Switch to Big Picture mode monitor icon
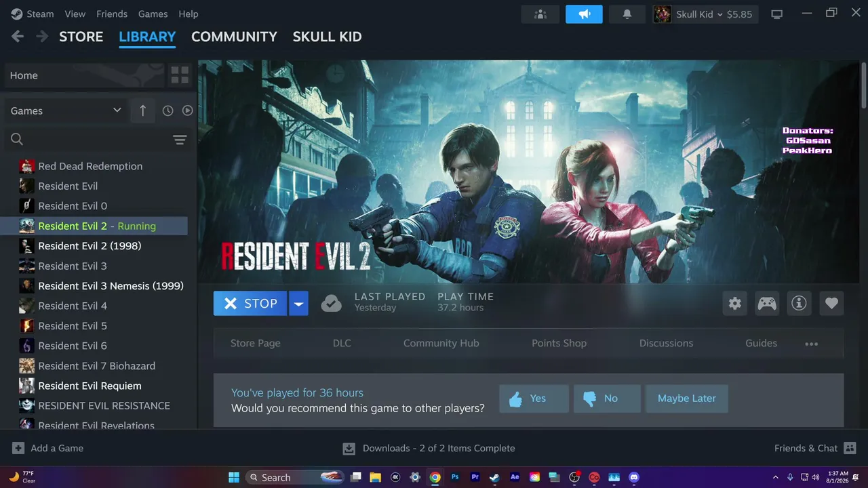Image resolution: width=868 pixels, height=488 pixels. coord(777,14)
